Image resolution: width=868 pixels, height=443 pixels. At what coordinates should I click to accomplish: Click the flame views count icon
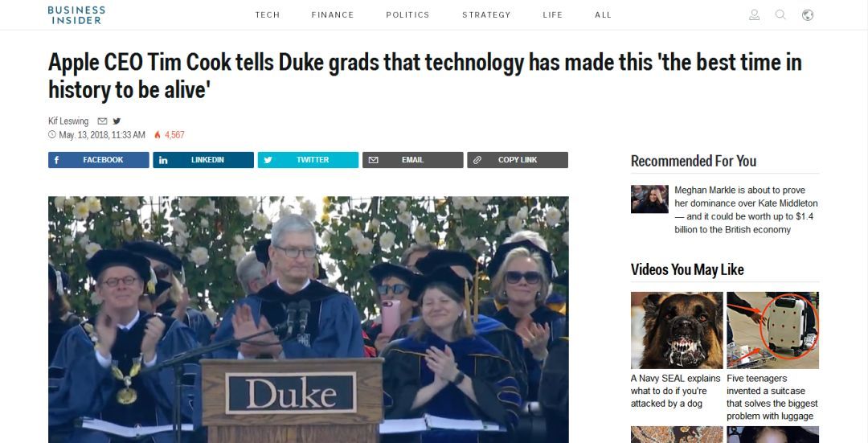[158, 135]
